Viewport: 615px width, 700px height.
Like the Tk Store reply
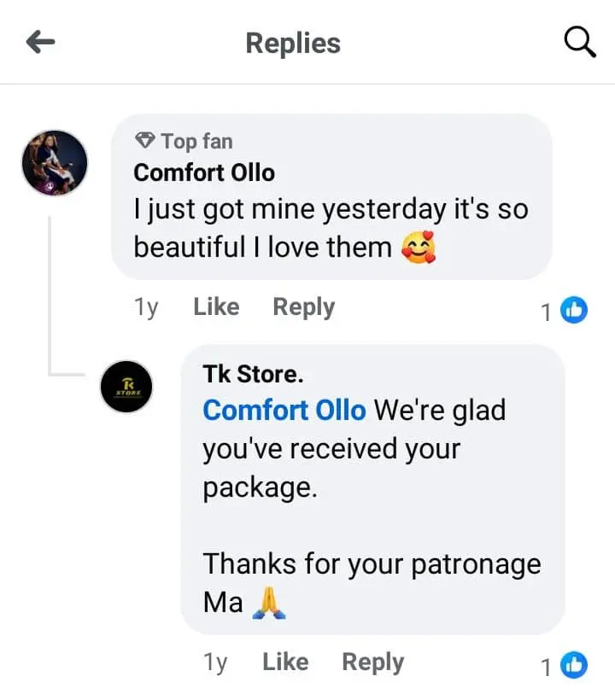coord(285,662)
